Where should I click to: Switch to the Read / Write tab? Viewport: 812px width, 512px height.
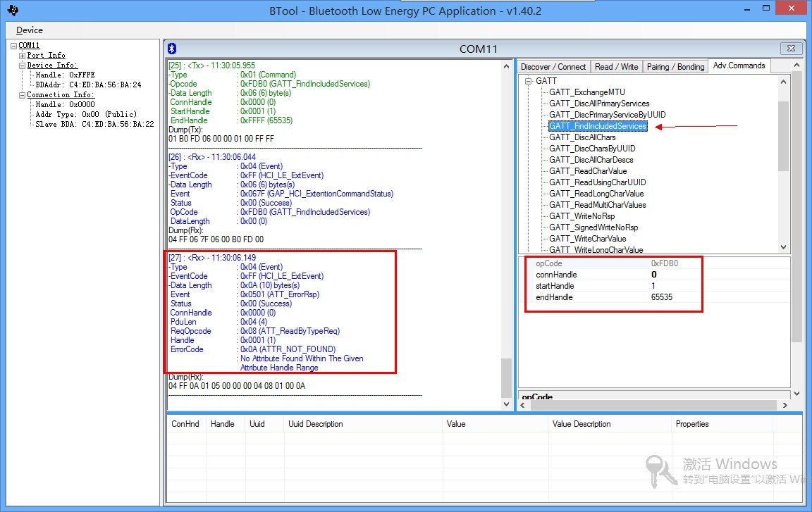click(616, 67)
